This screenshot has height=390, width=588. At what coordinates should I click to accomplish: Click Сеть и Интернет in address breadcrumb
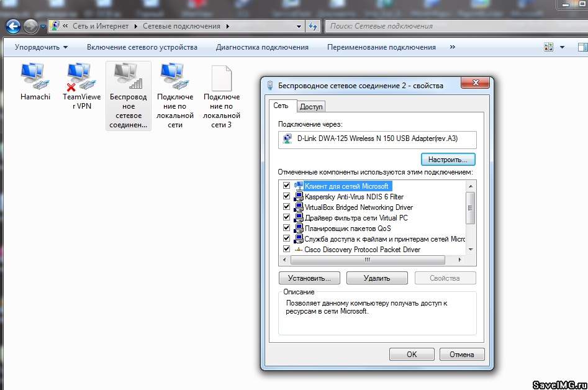(x=101, y=26)
